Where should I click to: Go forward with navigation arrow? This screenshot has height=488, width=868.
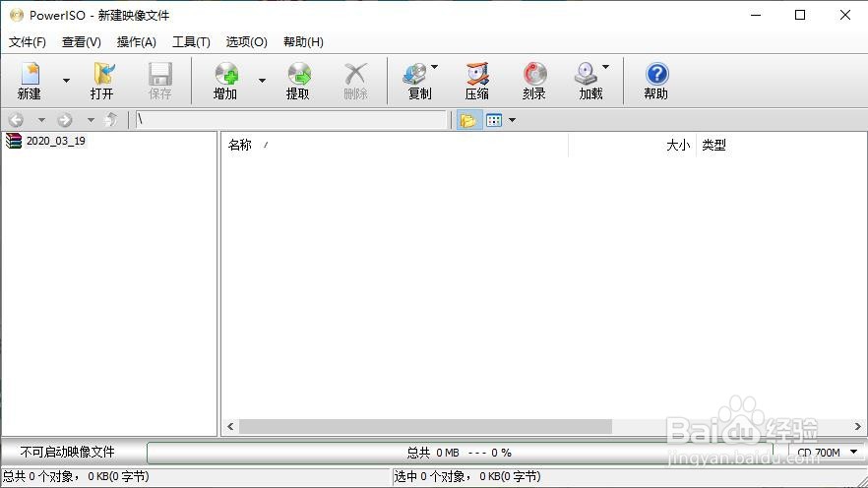[x=65, y=119]
